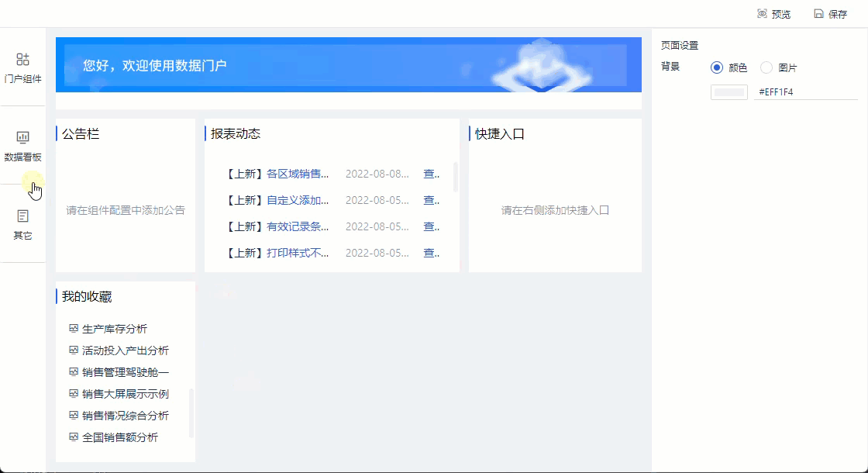Select the 销售情况综合分析 favorite item

tap(125, 416)
